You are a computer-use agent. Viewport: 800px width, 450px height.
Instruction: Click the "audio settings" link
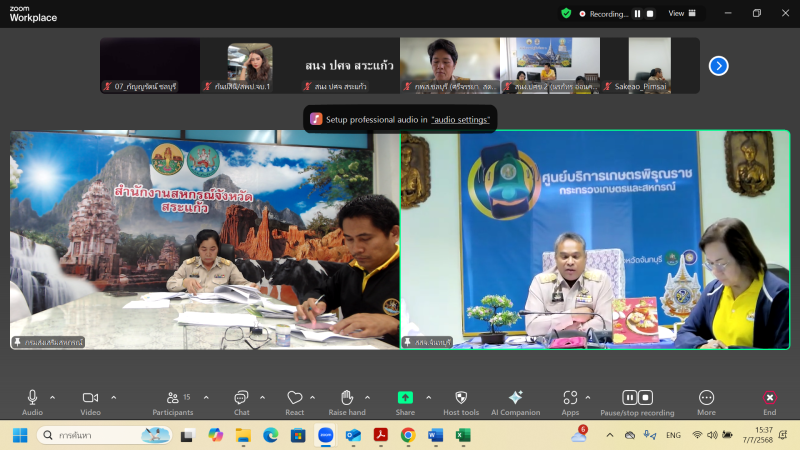pos(460,119)
